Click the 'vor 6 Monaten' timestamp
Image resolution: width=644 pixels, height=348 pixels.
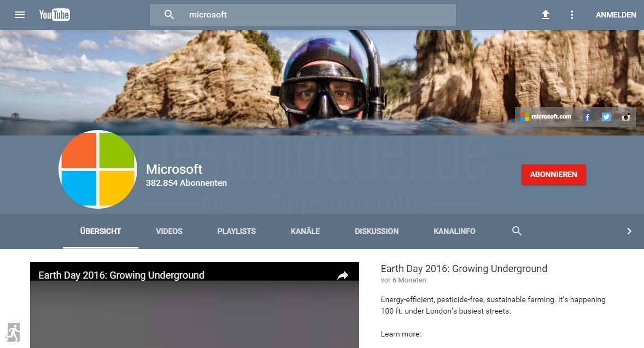403,280
